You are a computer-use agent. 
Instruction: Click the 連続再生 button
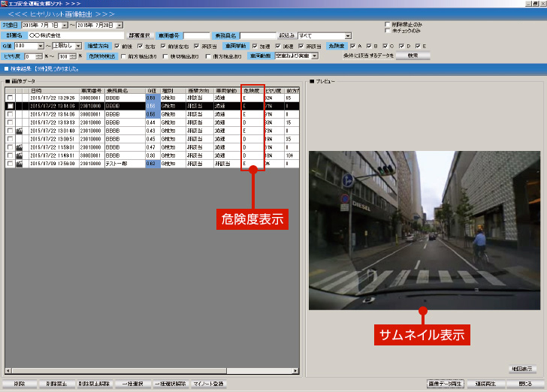486,384
